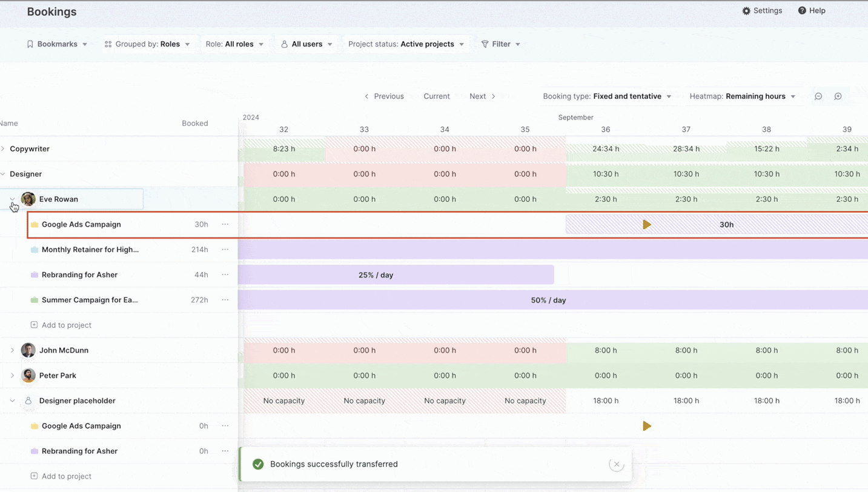The width and height of the screenshot is (868, 492).
Task: Go to Previous time period
Action: click(384, 96)
